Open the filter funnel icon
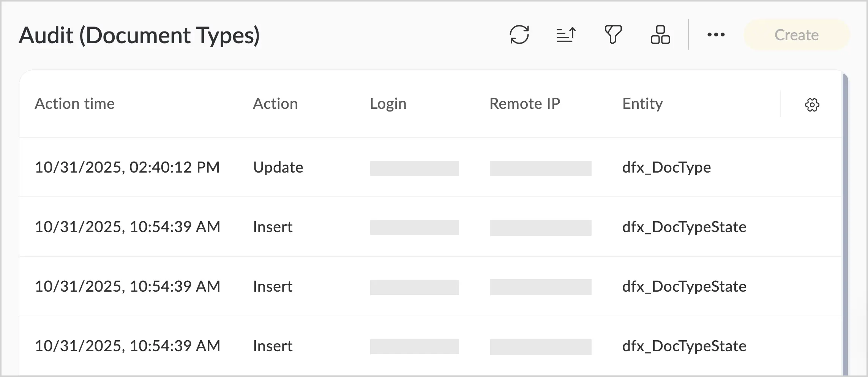Image resolution: width=868 pixels, height=377 pixels. (613, 35)
